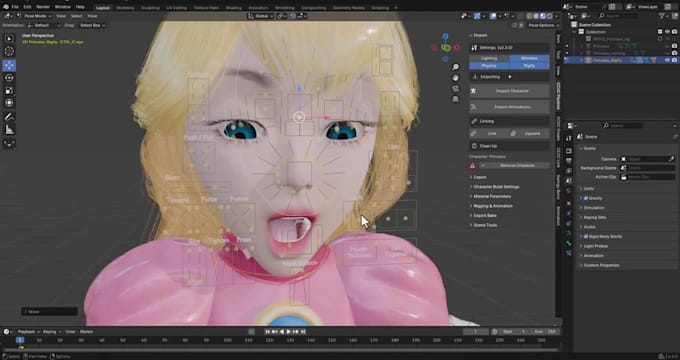The height and width of the screenshot is (360, 680).
Task: Activate the Cursor tool
Action: point(9,52)
